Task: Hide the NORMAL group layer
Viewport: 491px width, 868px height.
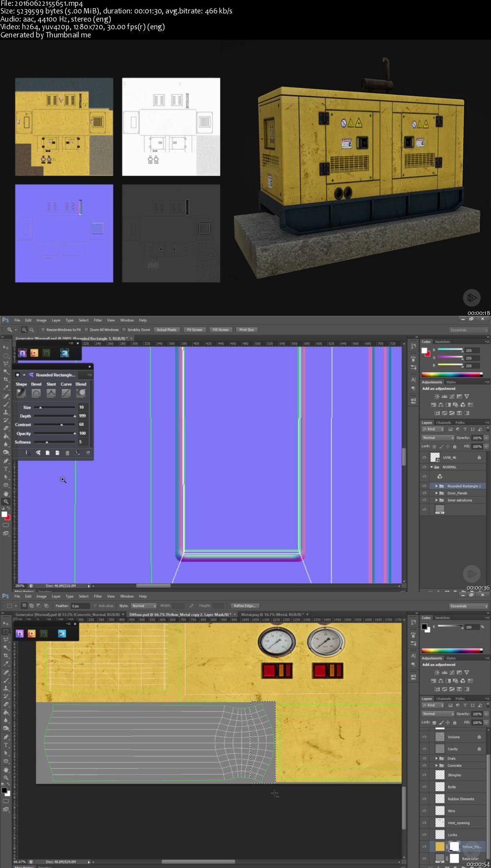Action: coord(424,467)
